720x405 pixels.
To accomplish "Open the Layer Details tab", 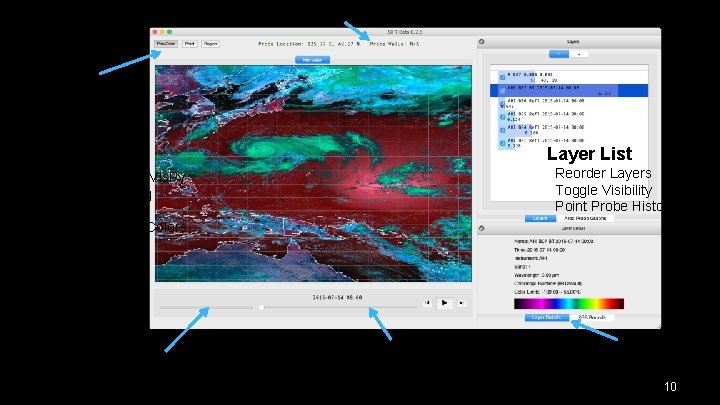I will (x=547, y=317).
